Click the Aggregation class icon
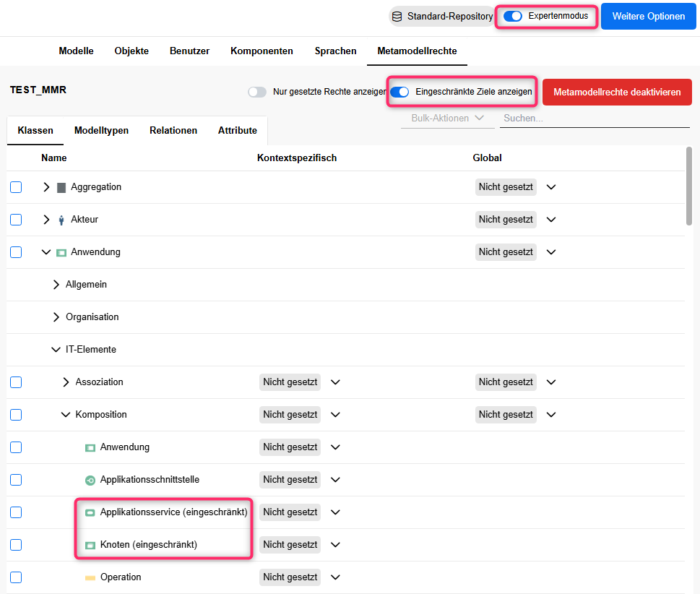This screenshot has width=700, height=594. coord(61,186)
